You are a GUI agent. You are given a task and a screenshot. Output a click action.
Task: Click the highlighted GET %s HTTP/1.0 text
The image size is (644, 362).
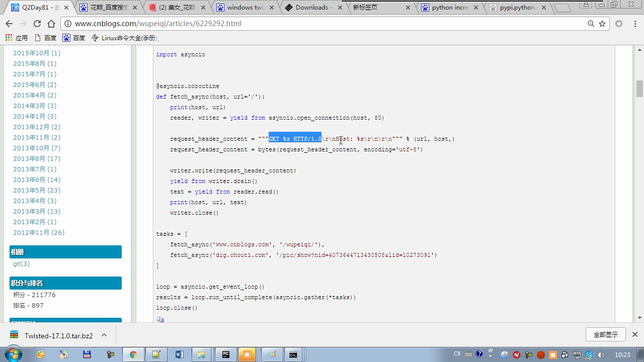click(x=295, y=139)
